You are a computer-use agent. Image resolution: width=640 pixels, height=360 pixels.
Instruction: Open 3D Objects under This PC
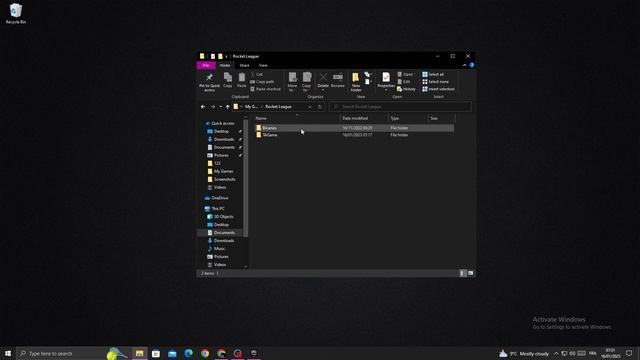pyautogui.click(x=223, y=217)
